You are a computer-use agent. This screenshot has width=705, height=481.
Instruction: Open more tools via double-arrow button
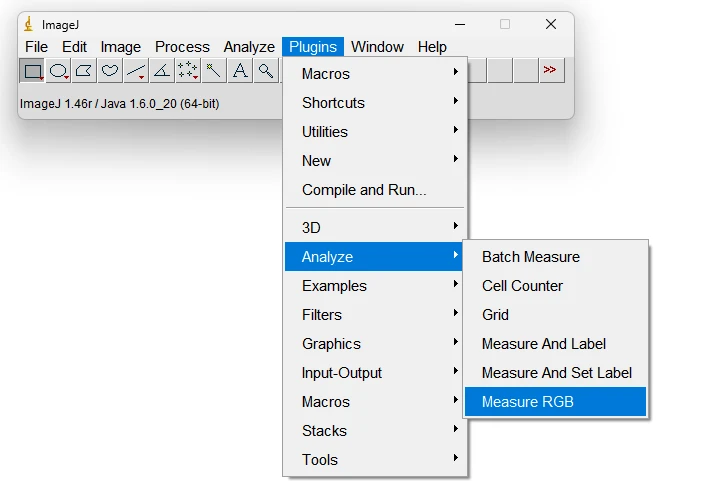(x=550, y=71)
